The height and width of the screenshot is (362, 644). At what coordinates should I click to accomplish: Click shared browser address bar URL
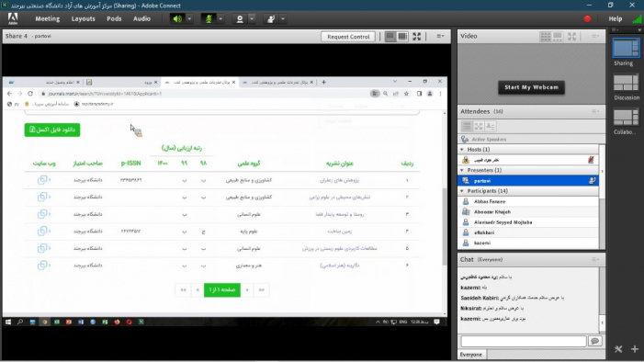pos(105,94)
